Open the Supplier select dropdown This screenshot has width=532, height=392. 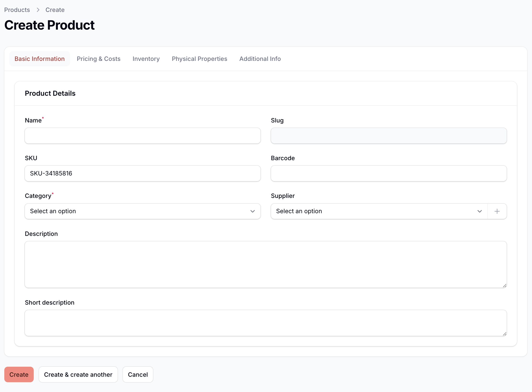tap(375, 211)
